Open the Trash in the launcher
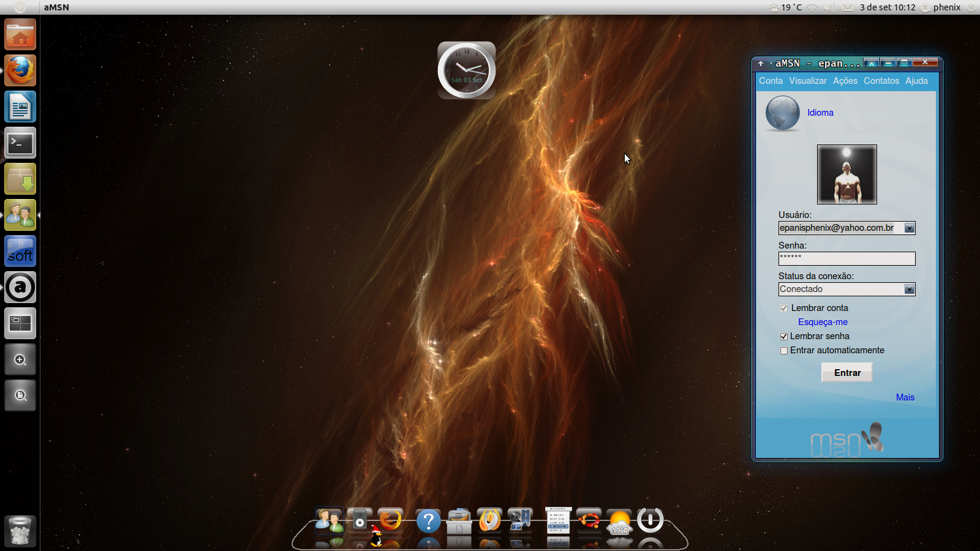Image resolution: width=980 pixels, height=551 pixels. [x=20, y=531]
